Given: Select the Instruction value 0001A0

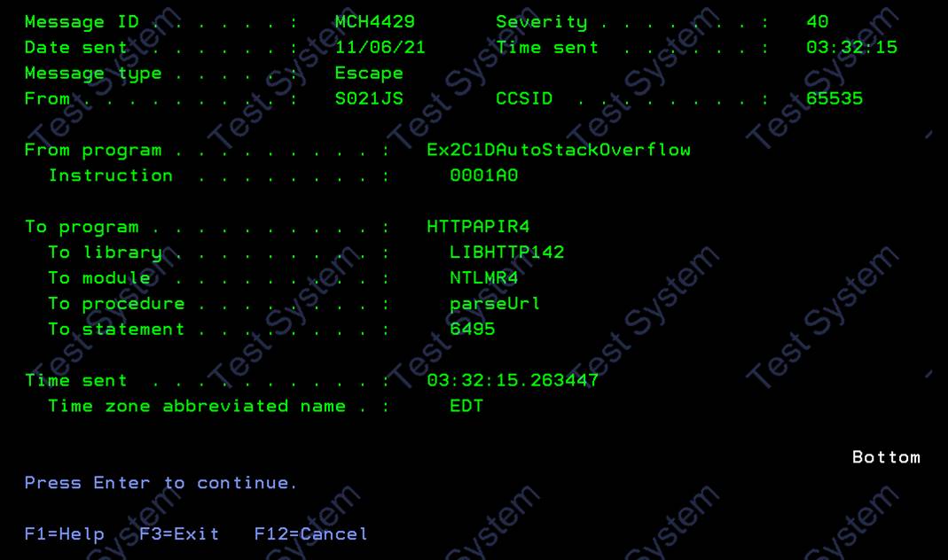Looking at the screenshot, I should 483,175.
